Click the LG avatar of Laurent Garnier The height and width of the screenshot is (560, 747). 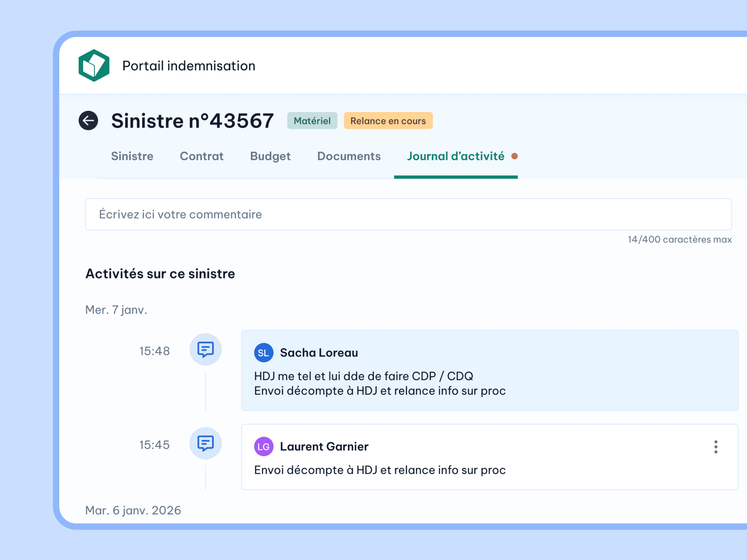(263, 447)
